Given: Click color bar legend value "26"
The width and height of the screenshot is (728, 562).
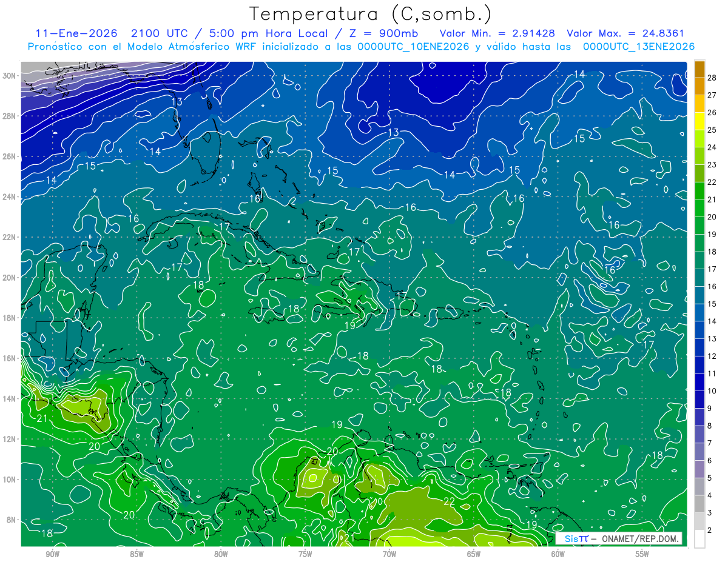Looking at the screenshot, I should pyautogui.click(x=712, y=112).
